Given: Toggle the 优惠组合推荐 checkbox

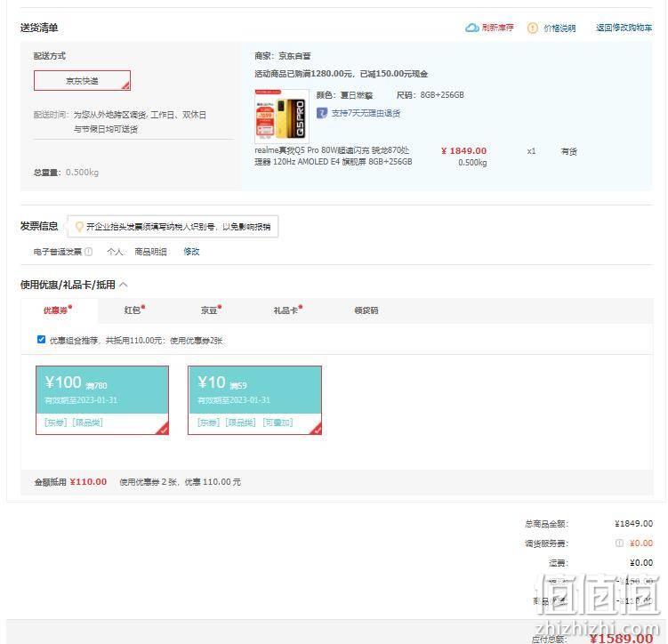Looking at the screenshot, I should (41, 340).
